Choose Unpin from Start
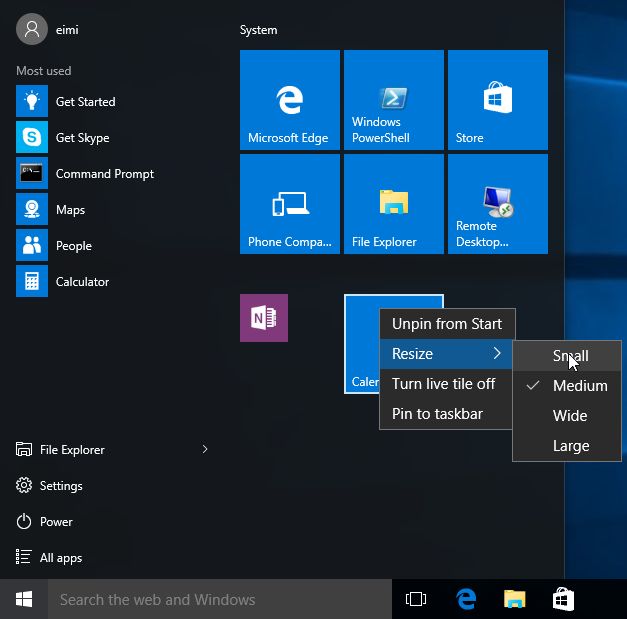This screenshot has width=627, height=619. [447, 324]
